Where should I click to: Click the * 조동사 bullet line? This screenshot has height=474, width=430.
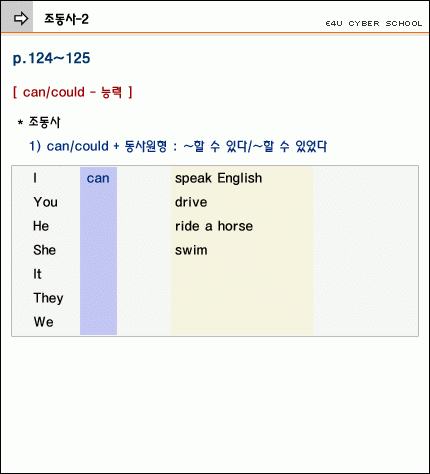point(39,122)
